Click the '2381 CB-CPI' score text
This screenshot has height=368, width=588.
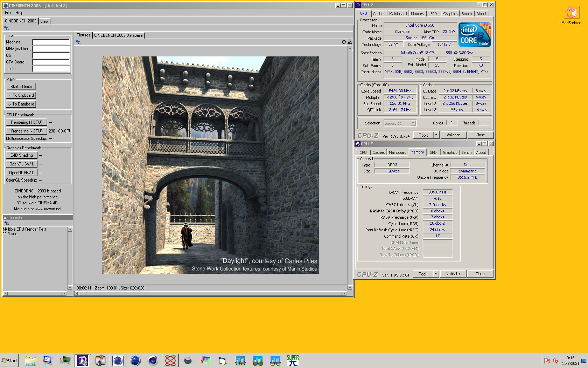point(59,131)
